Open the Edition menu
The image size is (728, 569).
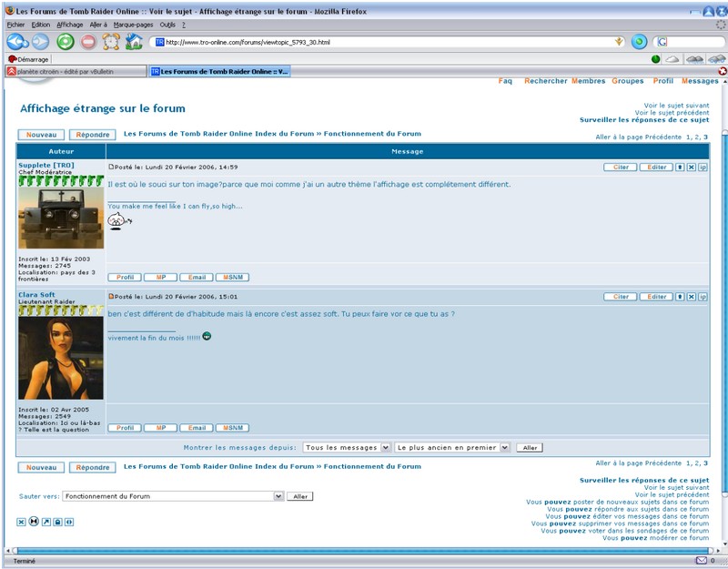coord(41,25)
